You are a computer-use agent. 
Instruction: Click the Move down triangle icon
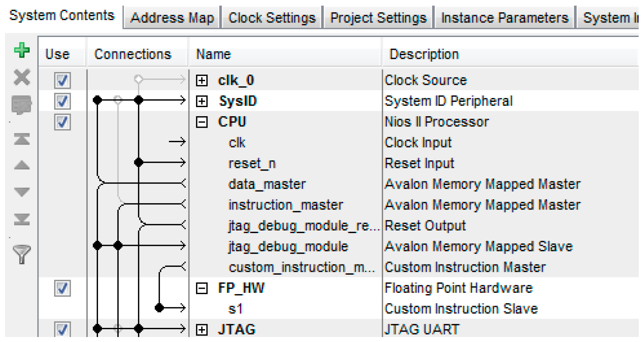(x=22, y=192)
